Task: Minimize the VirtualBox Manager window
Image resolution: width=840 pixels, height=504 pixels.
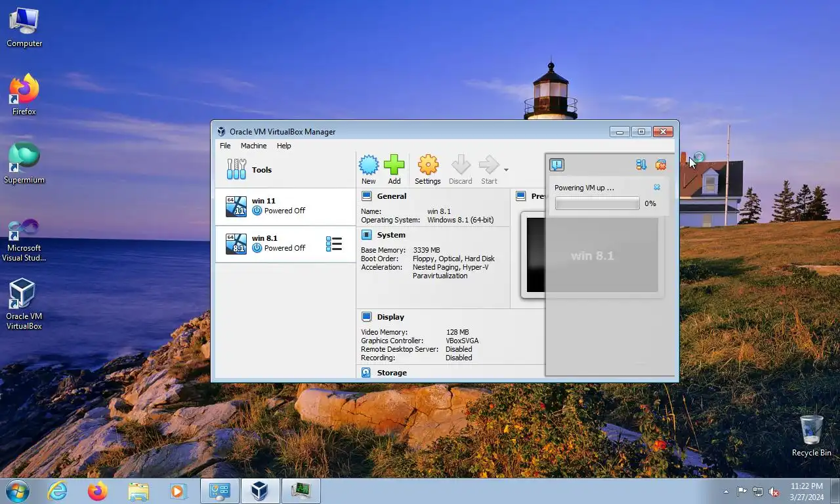Action: 619,131
